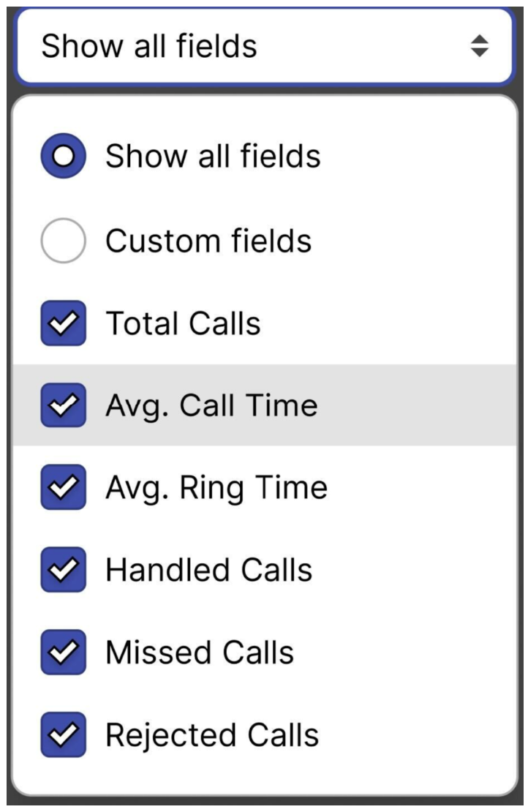Uncheck the Total Calls checkbox

coord(64,323)
